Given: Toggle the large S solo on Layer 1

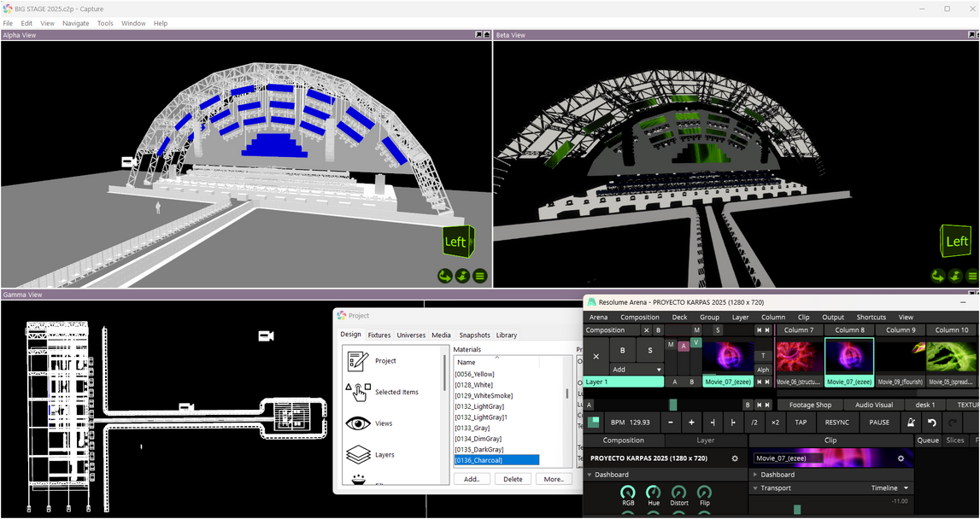Looking at the screenshot, I should click(650, 350).
